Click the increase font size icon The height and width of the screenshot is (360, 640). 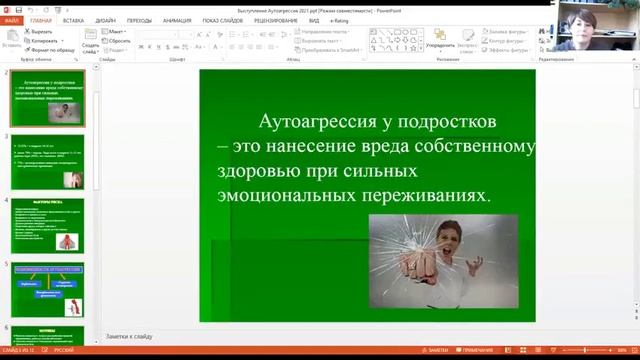199,35
